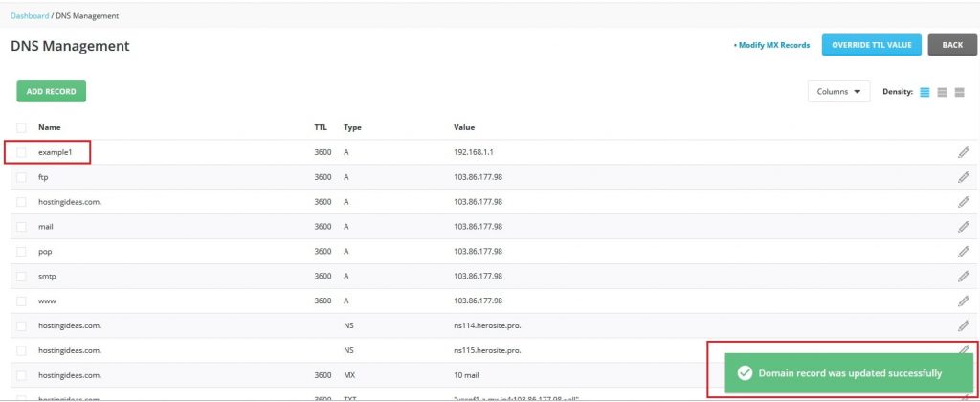
Task: Sort by the Type column header
Action: coord(352,127)
